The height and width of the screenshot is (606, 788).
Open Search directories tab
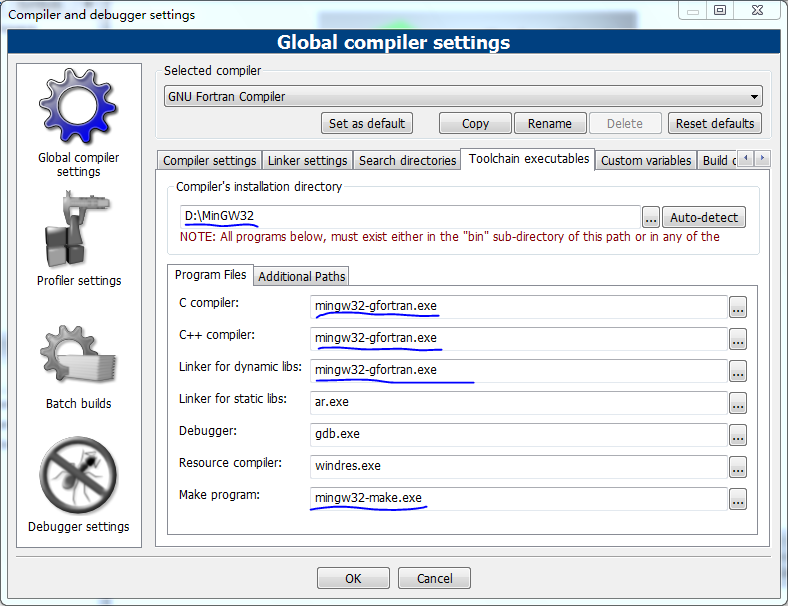point(407,160)
